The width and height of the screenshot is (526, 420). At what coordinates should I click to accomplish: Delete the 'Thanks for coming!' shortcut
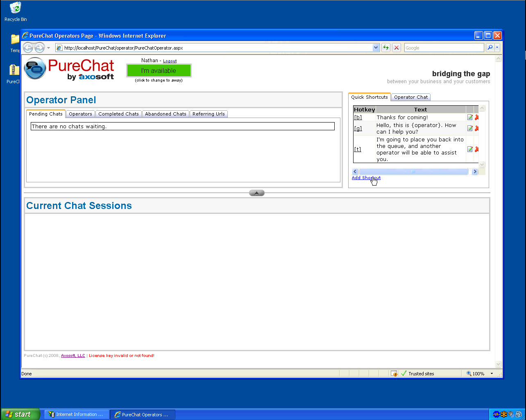tap(476, 118)
